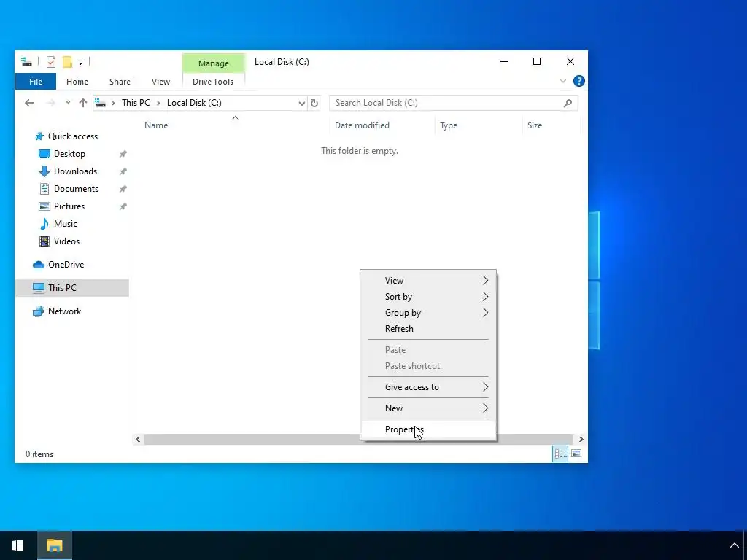Open the Windows Start menu
The width and height of the screenshot is (747, 560).
(x=18, y=545)
